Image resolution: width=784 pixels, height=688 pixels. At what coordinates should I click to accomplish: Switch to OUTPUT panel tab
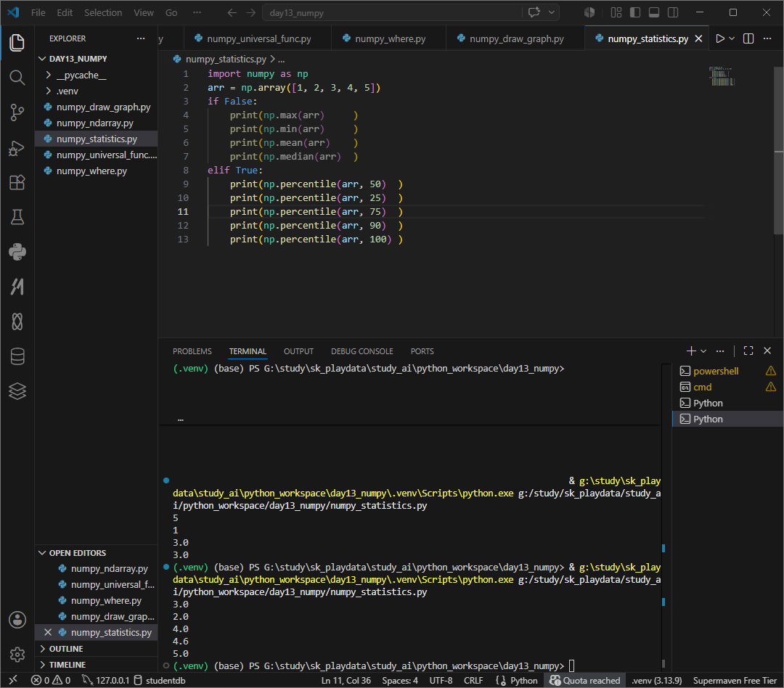298,351
